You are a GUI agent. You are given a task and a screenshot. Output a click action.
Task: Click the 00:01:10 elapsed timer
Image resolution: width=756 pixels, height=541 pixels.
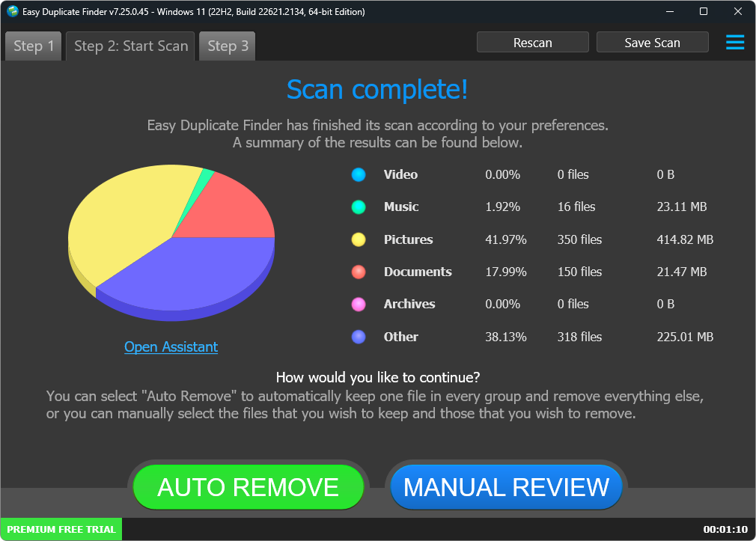click(x=725, y=530)
